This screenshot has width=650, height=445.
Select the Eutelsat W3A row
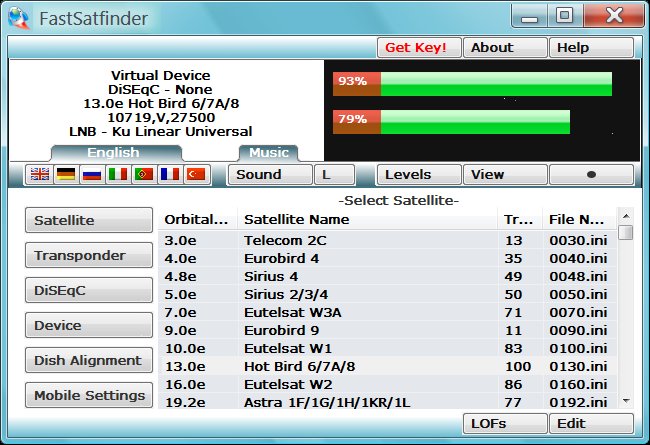[x=388, y=312]
